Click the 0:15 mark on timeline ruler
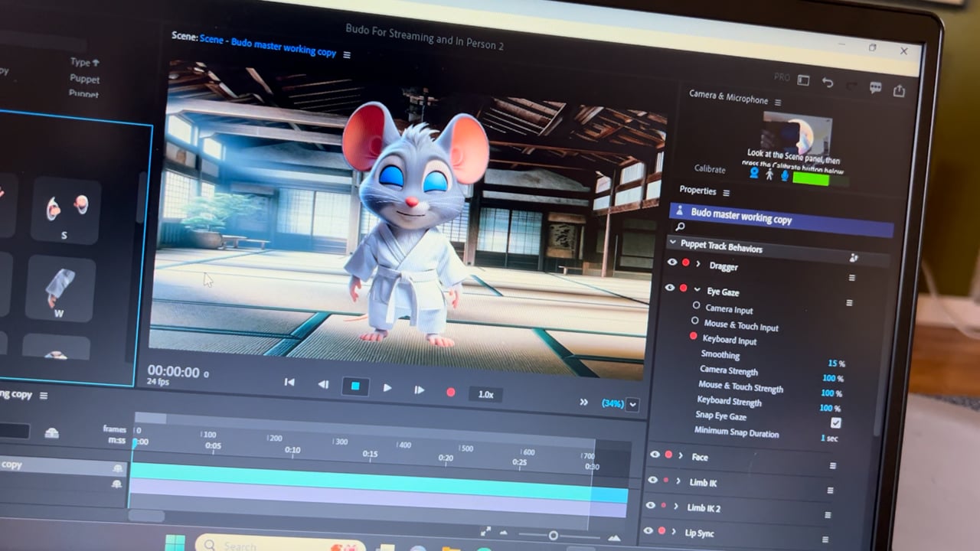 click(370, 454)
